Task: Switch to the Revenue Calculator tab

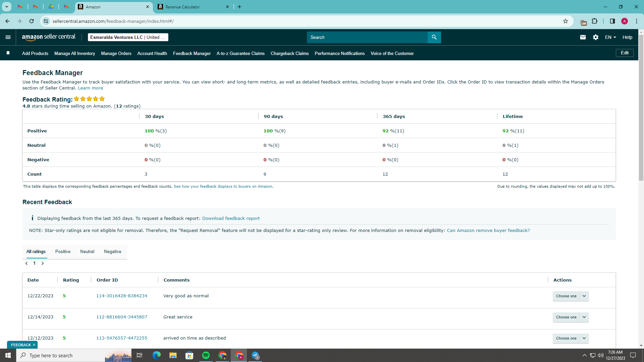Action: [x=193, y=7]
